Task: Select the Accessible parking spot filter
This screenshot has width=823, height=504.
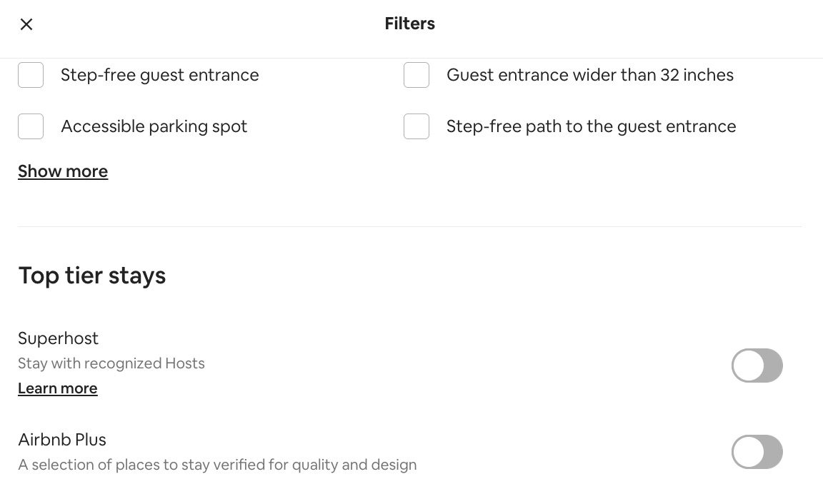Action: click(x=30, y=126)
